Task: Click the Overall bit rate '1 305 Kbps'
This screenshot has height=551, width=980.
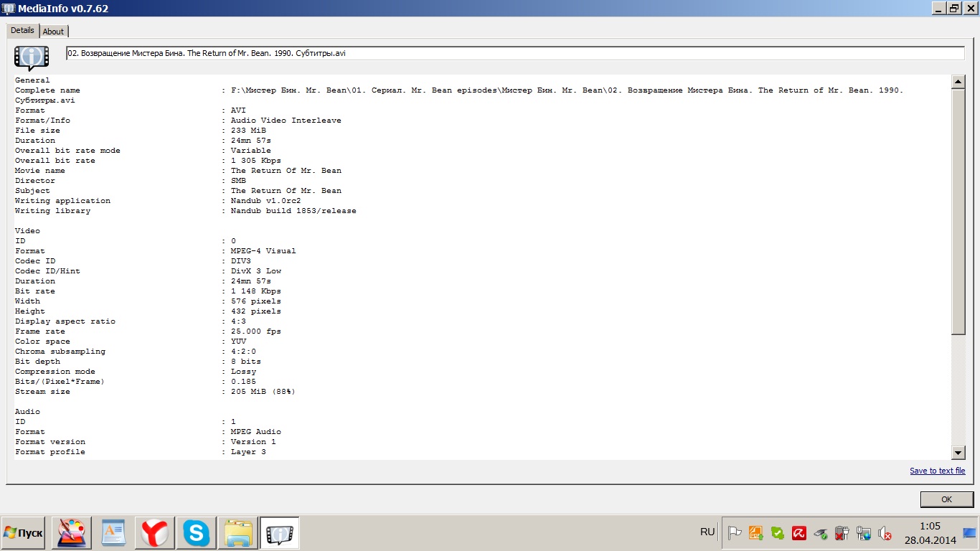Action: point(256,161)
